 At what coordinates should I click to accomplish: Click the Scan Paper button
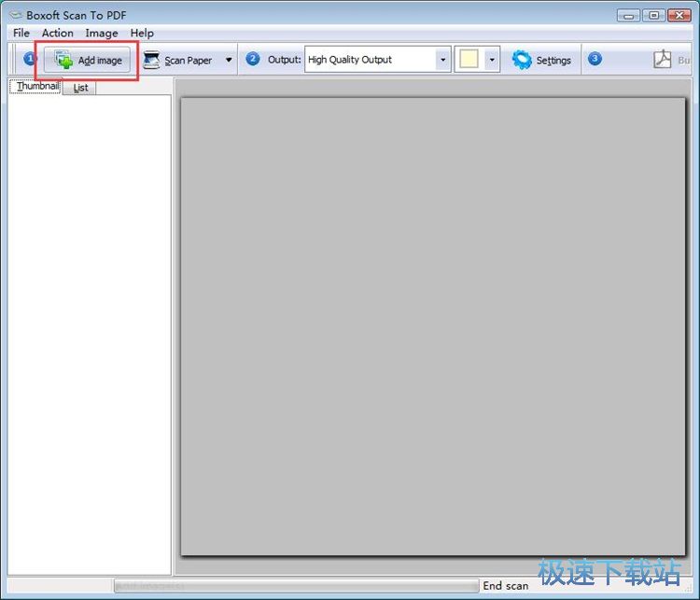pyautogui.click(x=178, y=60)
